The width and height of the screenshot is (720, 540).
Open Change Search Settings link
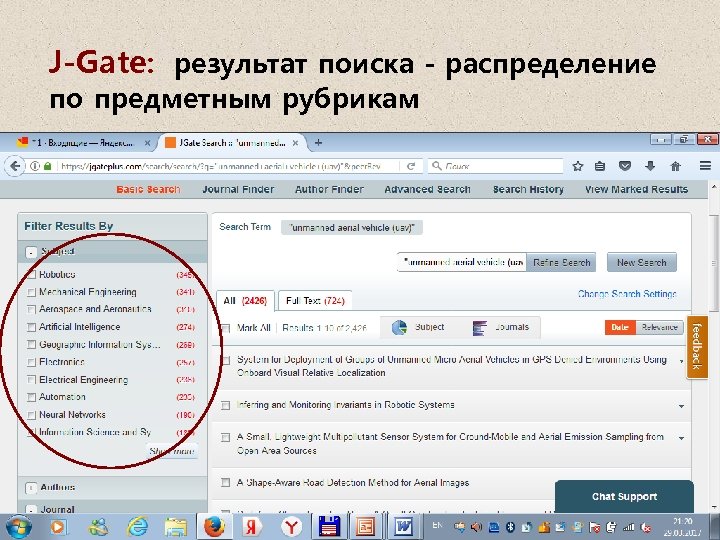point(627,294)
